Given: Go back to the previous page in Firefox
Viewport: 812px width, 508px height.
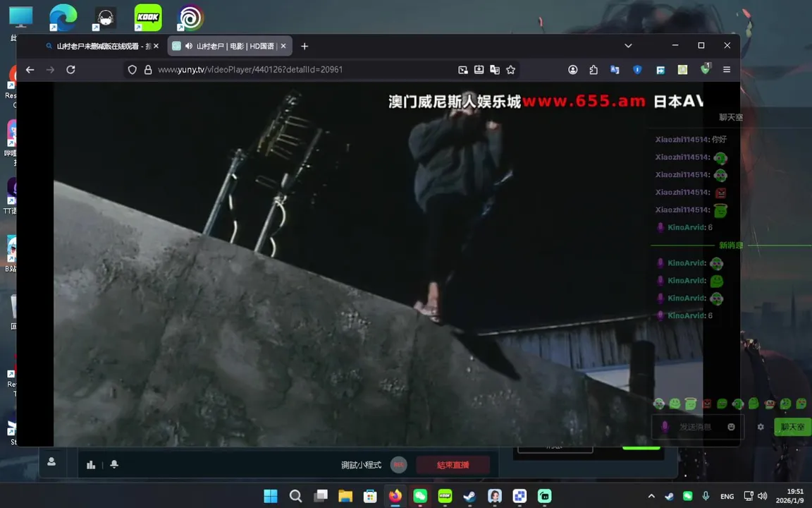Looking at the screenshot, I should click(x=30, y=69).
